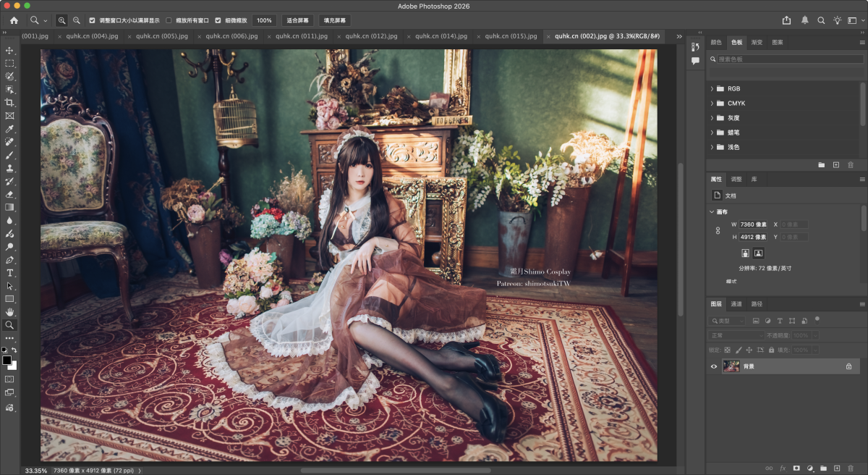Enable 缩放所有窗口 checkbox
The image size is (868, 475).
[169, 20]
